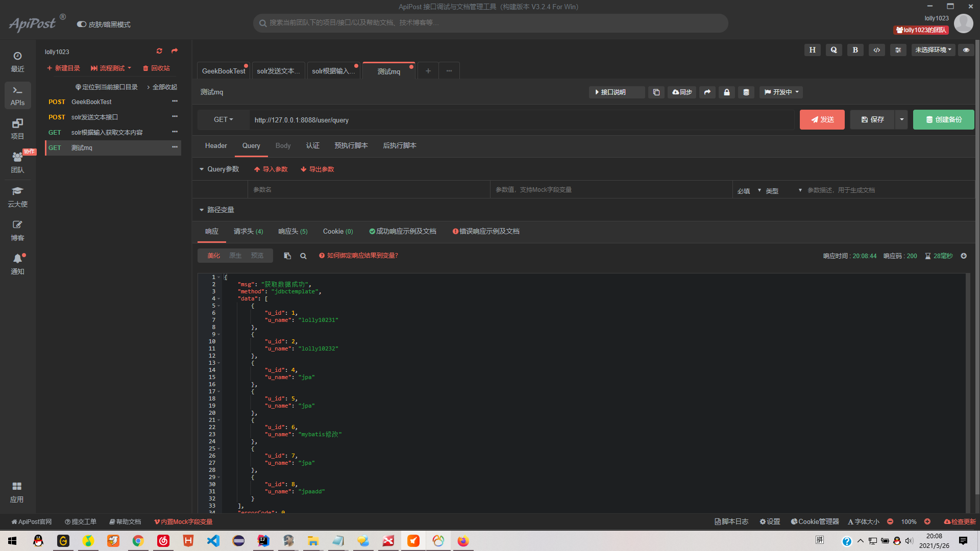Lock the 测试mq interface
This screenshot has width=980, height=551.
tap(727, 92)
